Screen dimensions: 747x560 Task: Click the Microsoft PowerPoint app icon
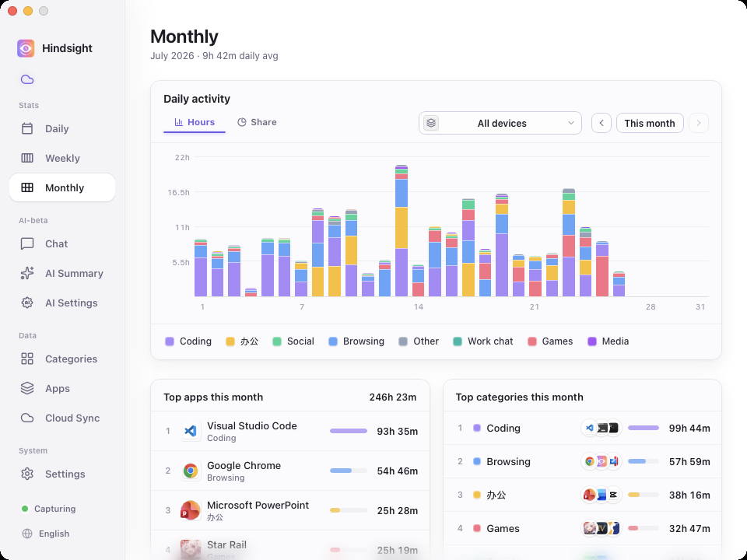click(x=191, y=510)
